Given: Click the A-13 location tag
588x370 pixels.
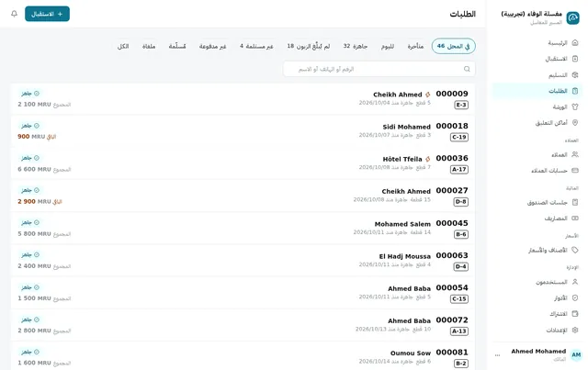Looking at the screenshot, I should [x=459, y=331].
